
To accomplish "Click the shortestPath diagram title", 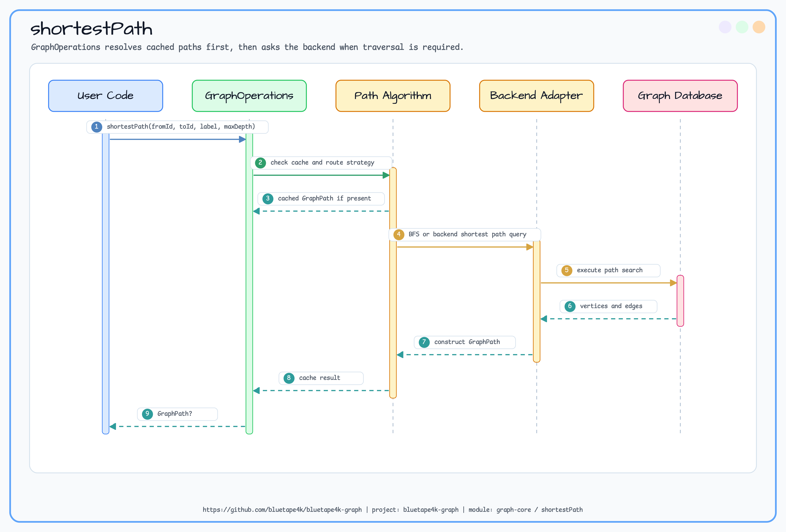I will pos(91,28).
